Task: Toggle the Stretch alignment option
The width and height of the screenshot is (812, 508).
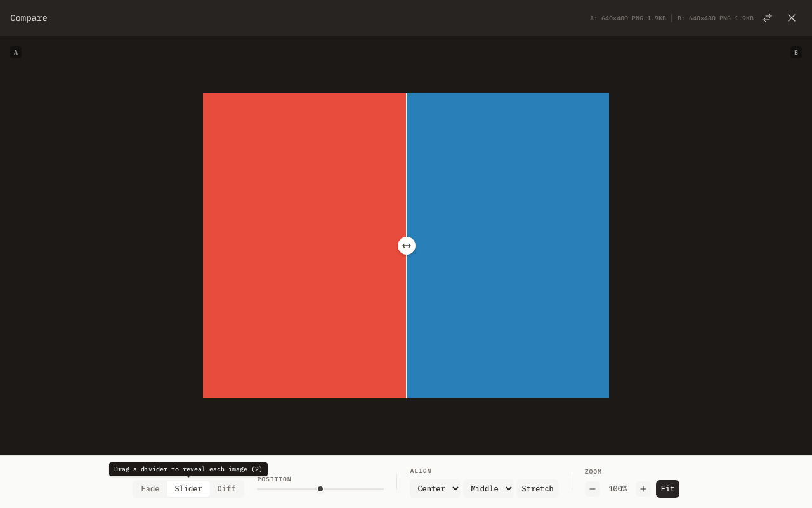Action: 537,489
